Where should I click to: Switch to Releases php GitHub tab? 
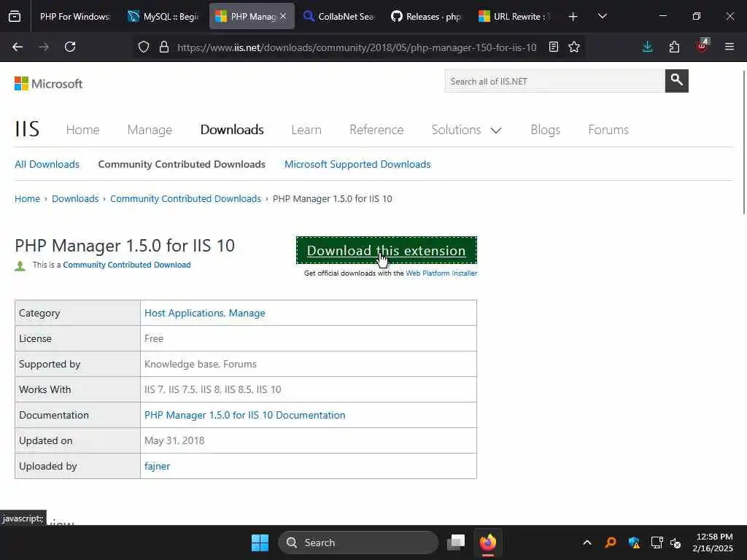pos(427,17)
